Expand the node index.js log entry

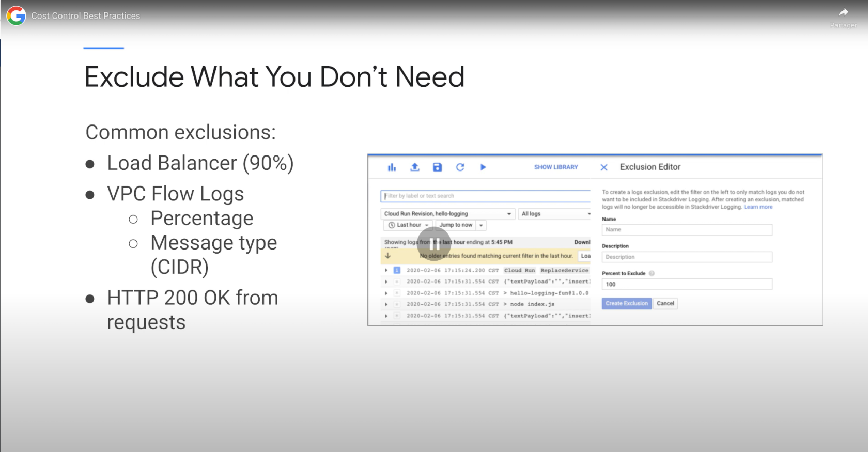(386, 304)
